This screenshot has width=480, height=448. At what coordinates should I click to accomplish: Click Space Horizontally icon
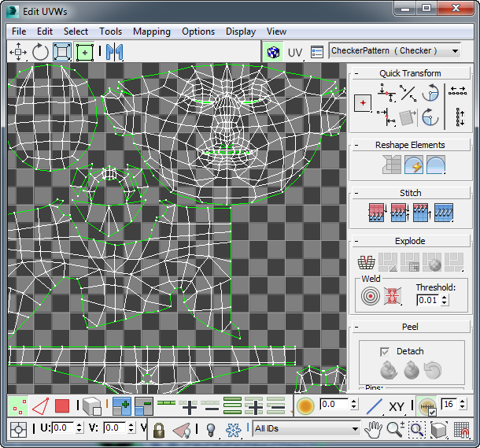click(x=458, y=91)
